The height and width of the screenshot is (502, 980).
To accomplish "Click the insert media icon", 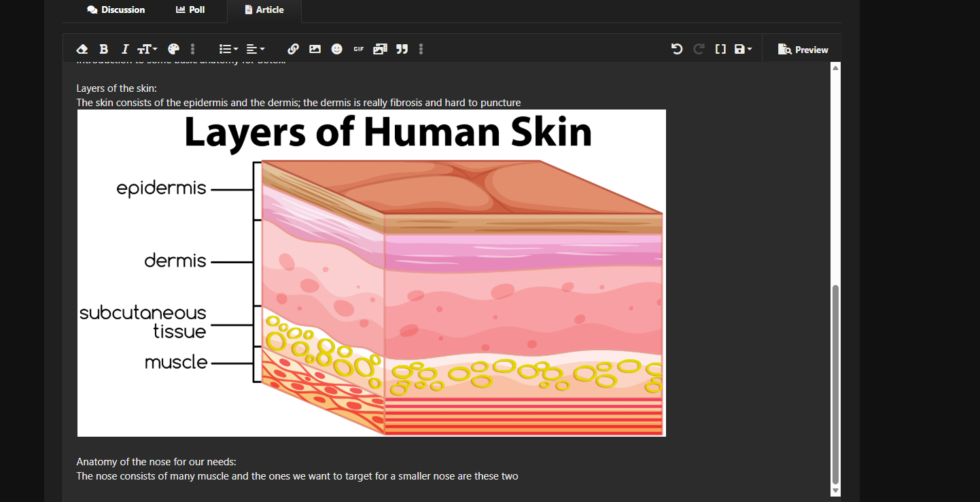I will click(x=380, y=49).
